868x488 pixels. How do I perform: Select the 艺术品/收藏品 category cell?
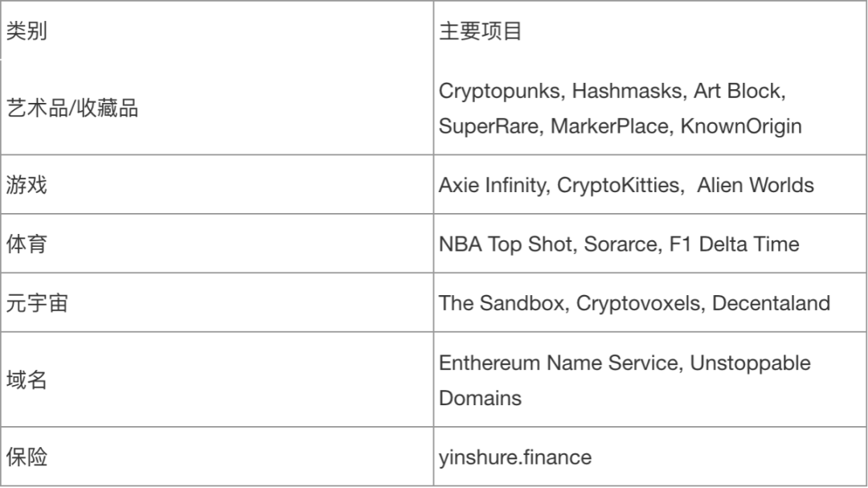[x=217, y=108]
